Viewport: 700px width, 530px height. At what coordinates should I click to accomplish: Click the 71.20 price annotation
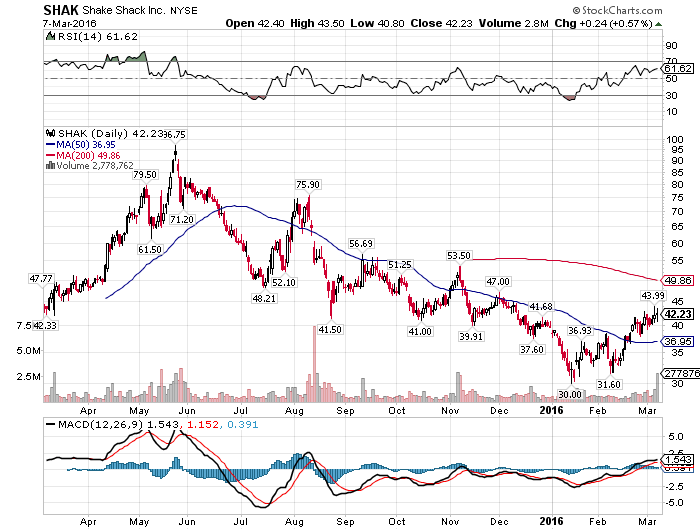click(182, 219)
